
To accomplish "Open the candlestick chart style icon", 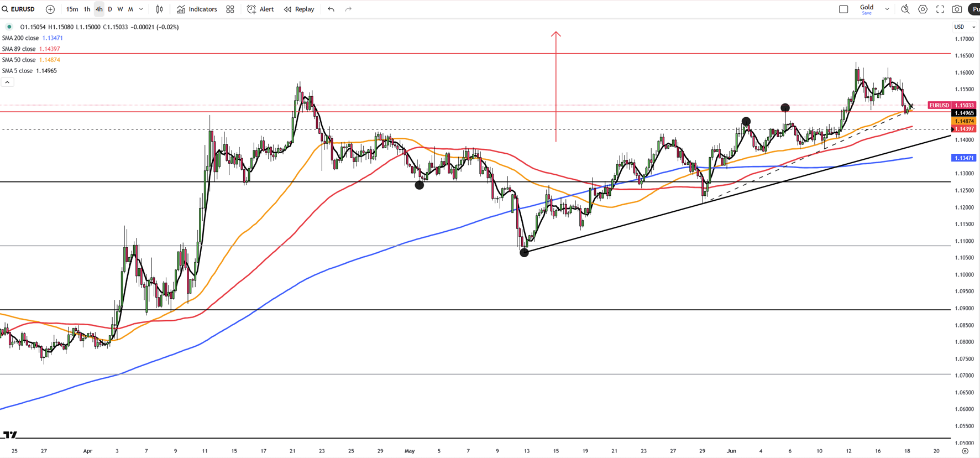I will coord(159,9).
